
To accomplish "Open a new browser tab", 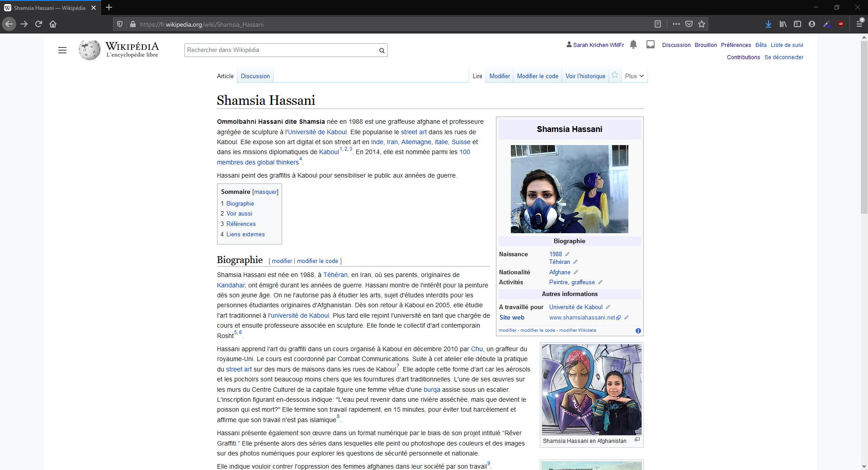I will point(109,7).
